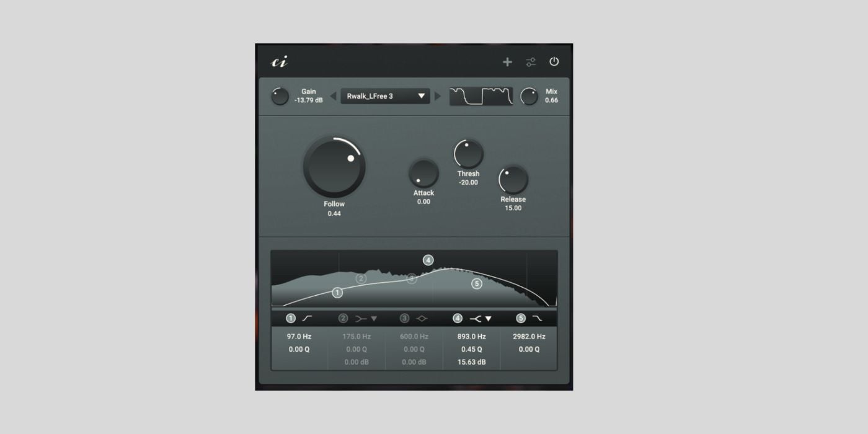
Task: Select band 2's shelf filter icon
Action: [360, 319]
